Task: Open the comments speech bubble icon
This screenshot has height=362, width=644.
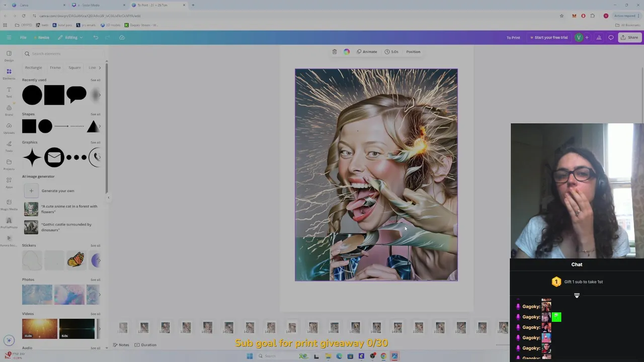Action: tap(611, 37)
